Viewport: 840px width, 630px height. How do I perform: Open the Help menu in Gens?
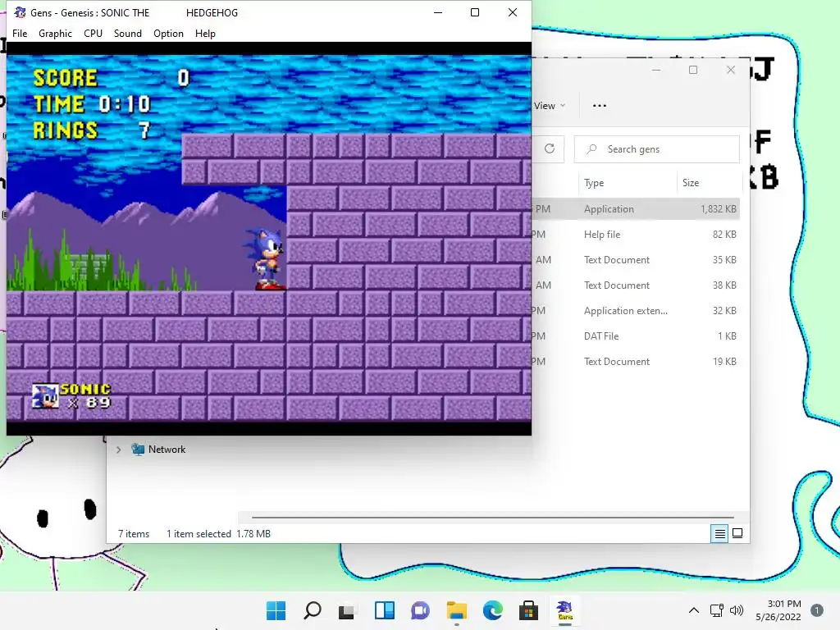pyautogui.click(x=205, y=33)
